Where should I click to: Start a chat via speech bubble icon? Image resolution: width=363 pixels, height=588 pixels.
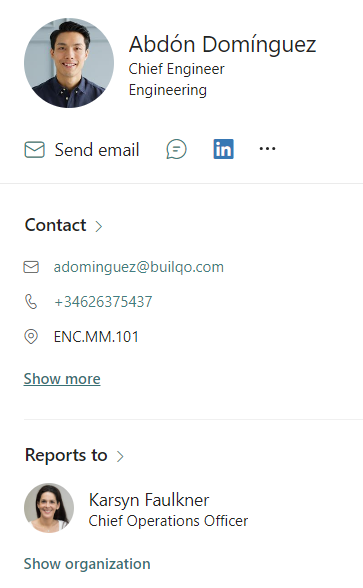[176, 149]
